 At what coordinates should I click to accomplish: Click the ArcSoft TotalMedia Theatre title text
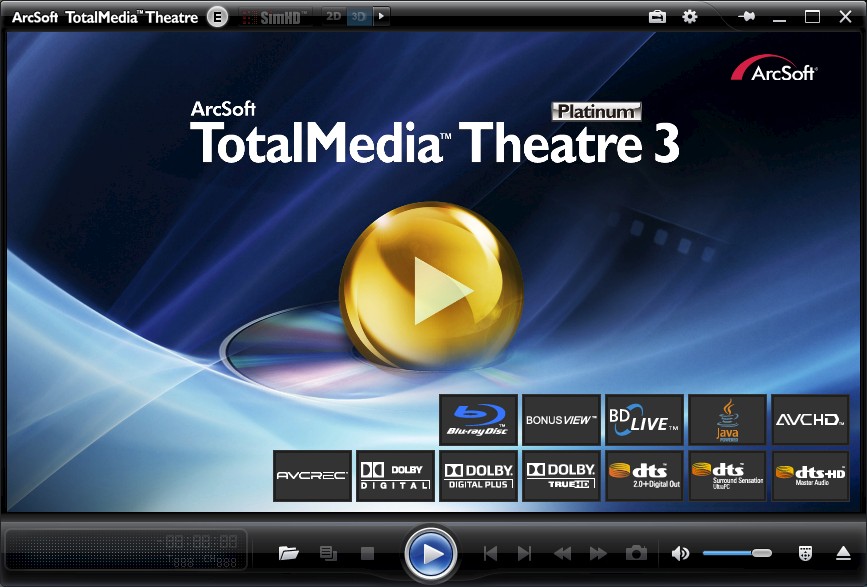(105, 17)
